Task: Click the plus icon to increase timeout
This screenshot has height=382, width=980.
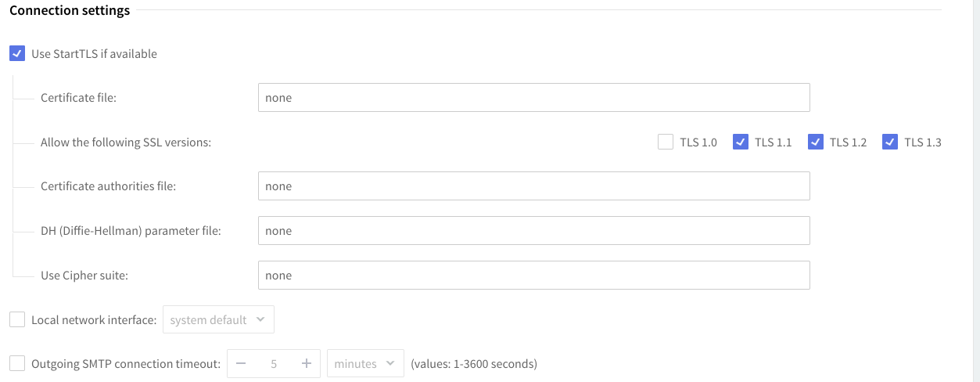Action: [x=307, y=363]
